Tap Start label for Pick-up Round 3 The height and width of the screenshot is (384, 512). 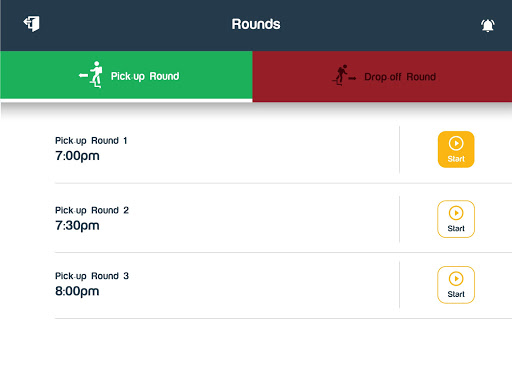(x=456, y=294)
